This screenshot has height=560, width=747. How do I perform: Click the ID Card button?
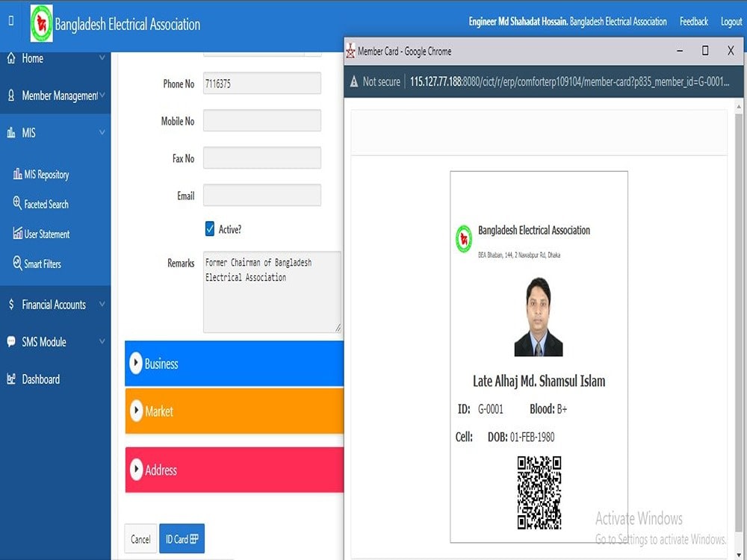(182, 538)
